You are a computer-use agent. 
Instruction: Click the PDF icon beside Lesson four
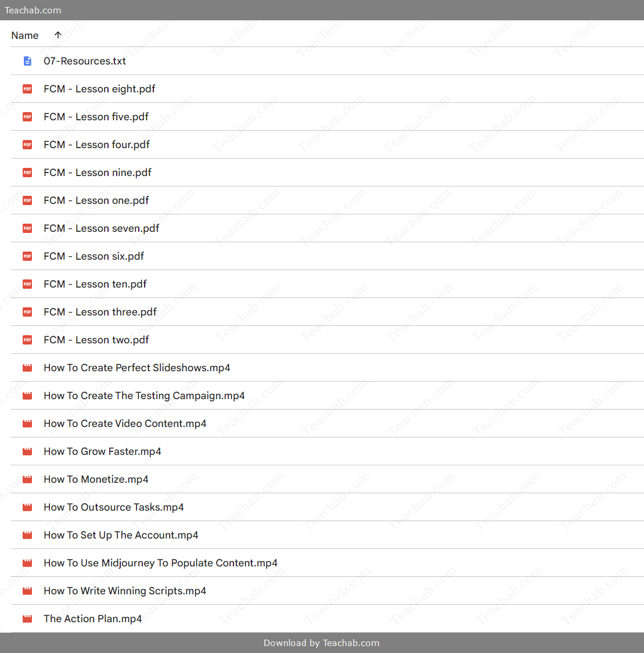pos(27,145)
